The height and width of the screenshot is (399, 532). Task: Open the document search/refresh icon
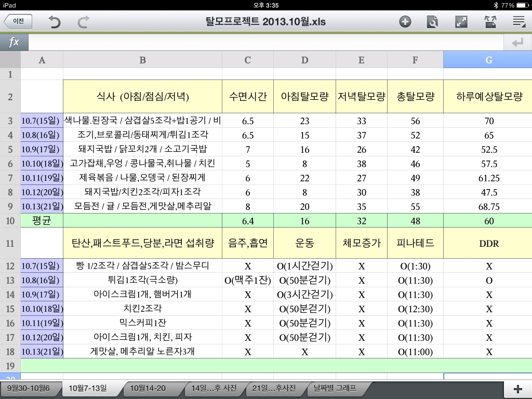tap(432, 22)
